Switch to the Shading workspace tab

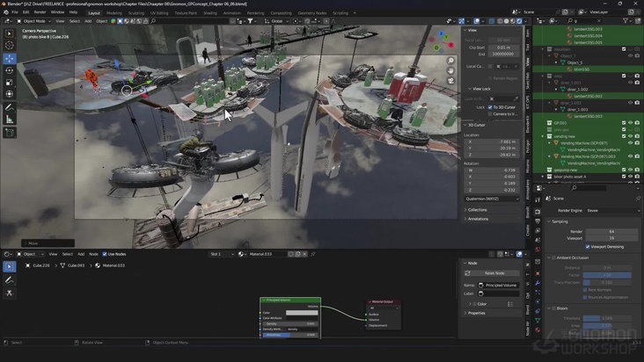209,13
